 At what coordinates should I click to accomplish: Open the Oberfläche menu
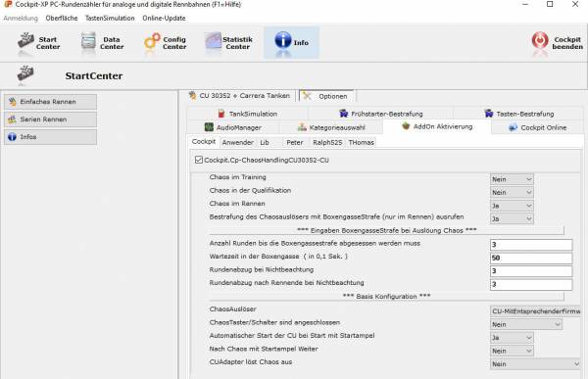point(62,18)
